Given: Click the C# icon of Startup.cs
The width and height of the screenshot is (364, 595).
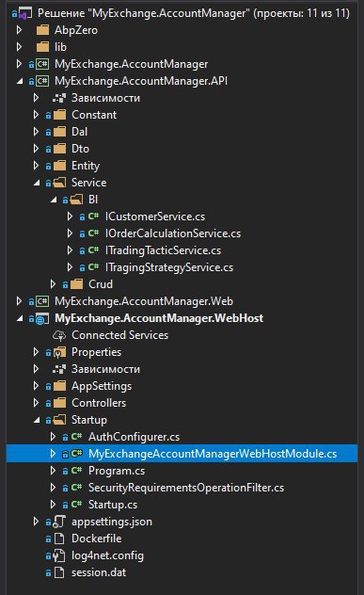Looking at the screenshot, I should (x=76, y=505).
